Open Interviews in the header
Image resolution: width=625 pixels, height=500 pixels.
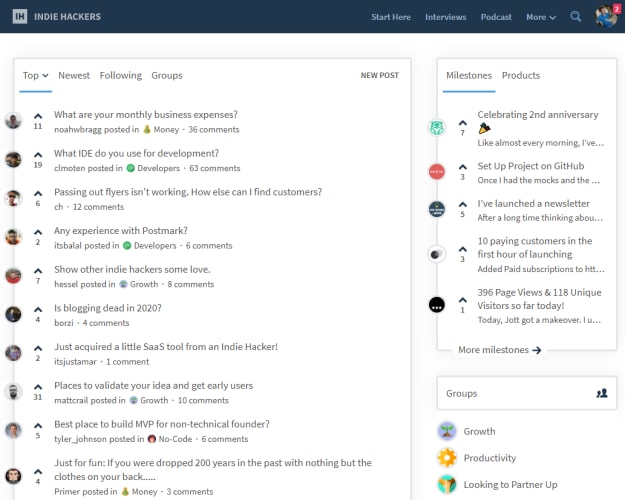[445, 17]
